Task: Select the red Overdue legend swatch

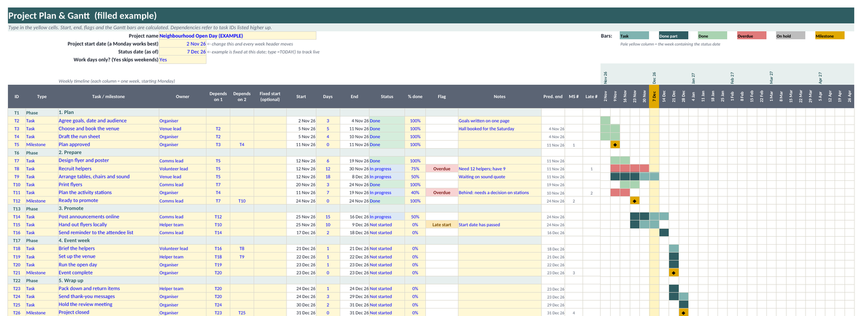Action: [x=751, y=36]
